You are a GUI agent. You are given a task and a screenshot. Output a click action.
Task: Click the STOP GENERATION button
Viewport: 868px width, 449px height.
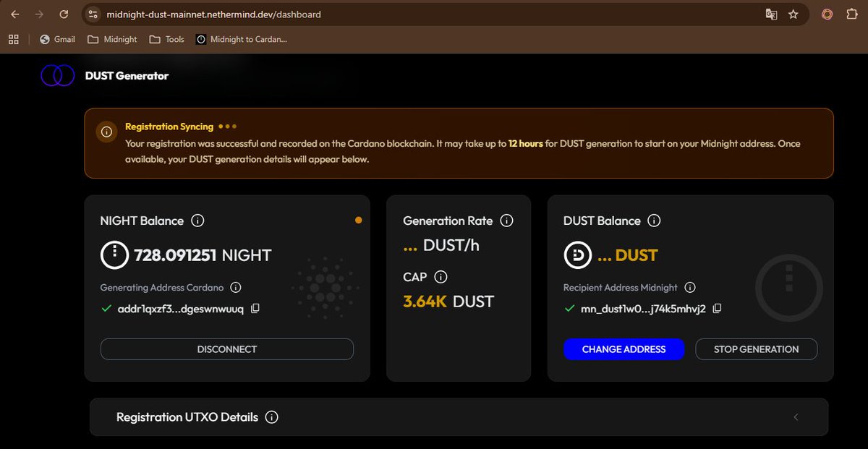(x=757, y=349)
